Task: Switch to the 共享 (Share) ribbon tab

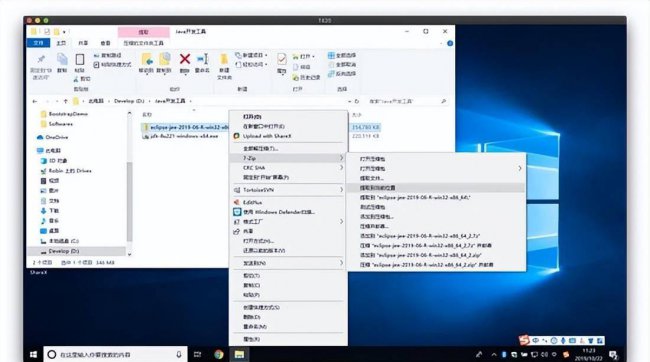Action: pyautogui.click(x=83, y=43)
